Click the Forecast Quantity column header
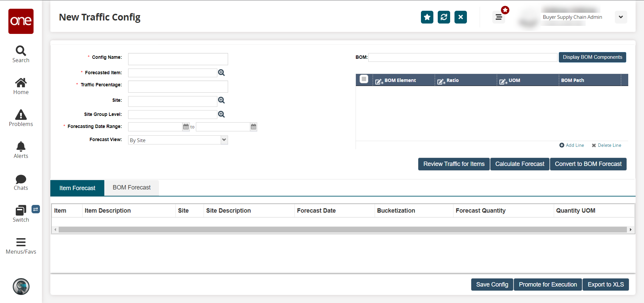The image size is (644, 303). tap(503, 211)
